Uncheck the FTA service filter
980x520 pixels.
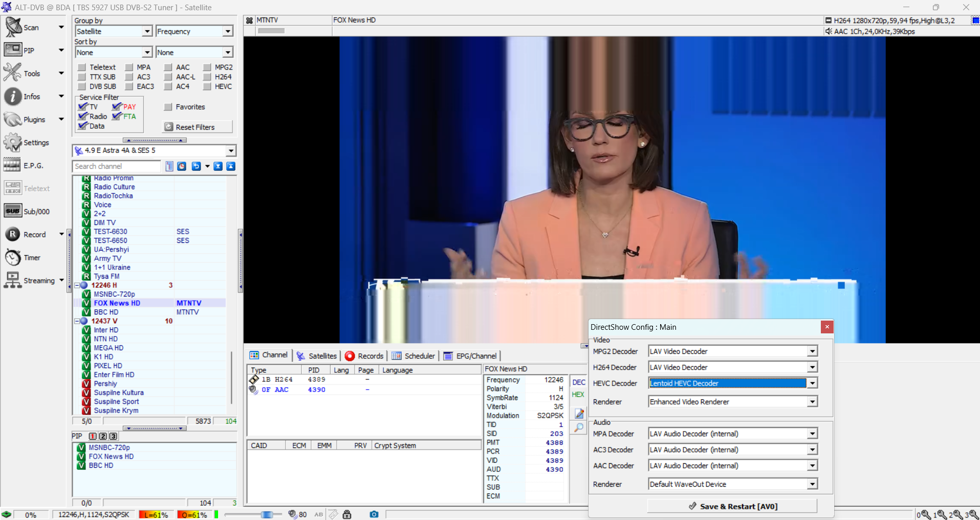[x=117, y=116]
